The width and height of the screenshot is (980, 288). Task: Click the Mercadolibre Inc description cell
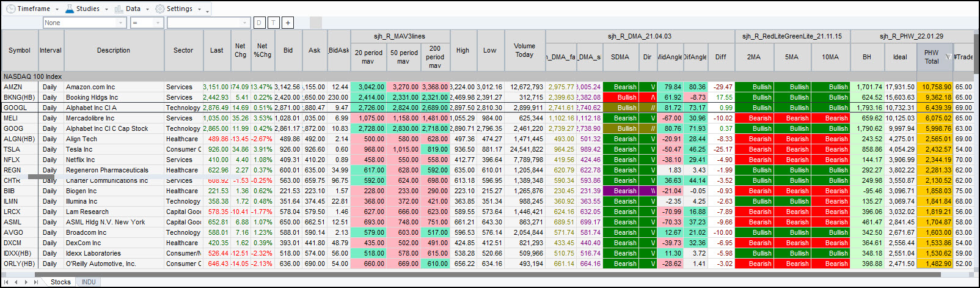pos(114,118)
